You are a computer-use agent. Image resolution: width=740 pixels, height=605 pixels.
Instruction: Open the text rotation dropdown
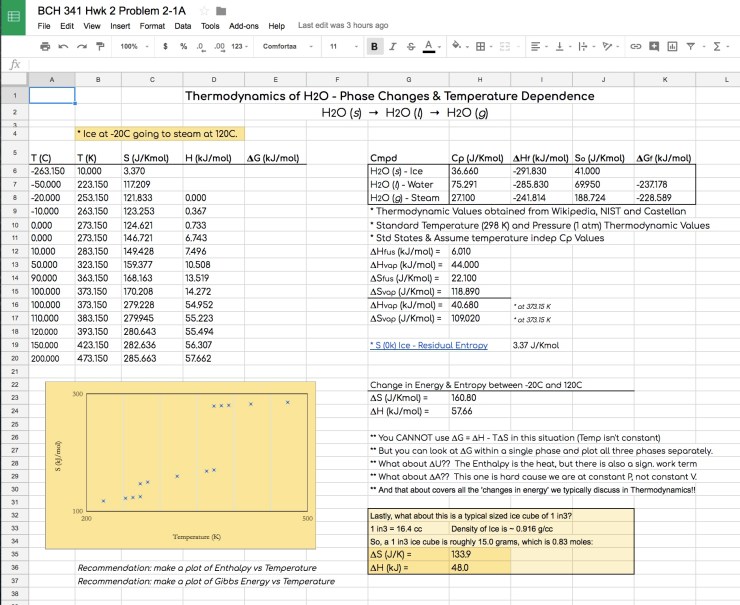[611, 46]
